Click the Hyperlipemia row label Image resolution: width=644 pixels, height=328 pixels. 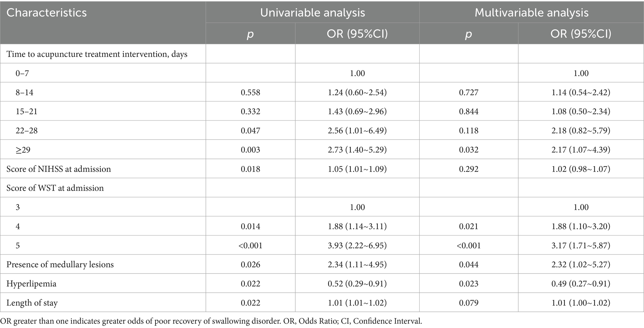coord(31,284)
